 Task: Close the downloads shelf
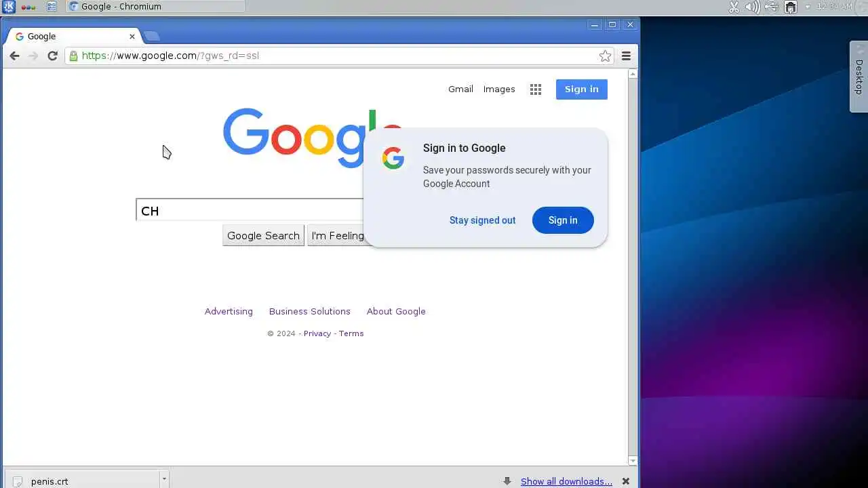coord(626,481)
